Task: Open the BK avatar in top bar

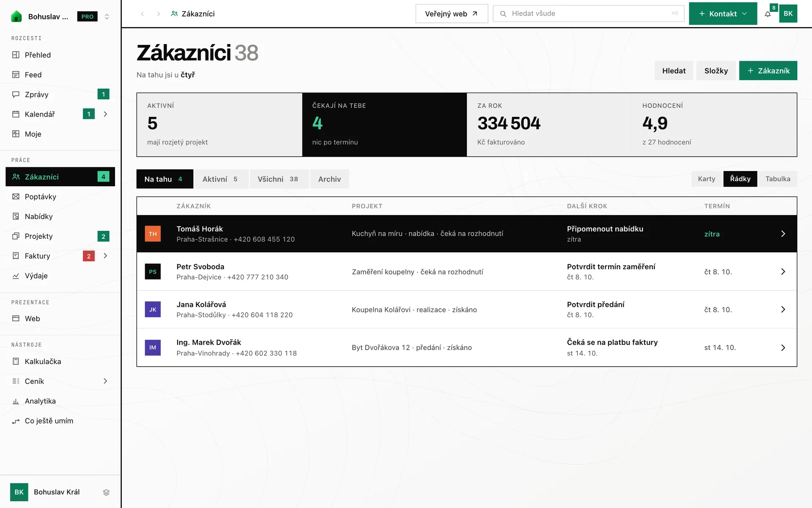Action: [x=788, y=14]
